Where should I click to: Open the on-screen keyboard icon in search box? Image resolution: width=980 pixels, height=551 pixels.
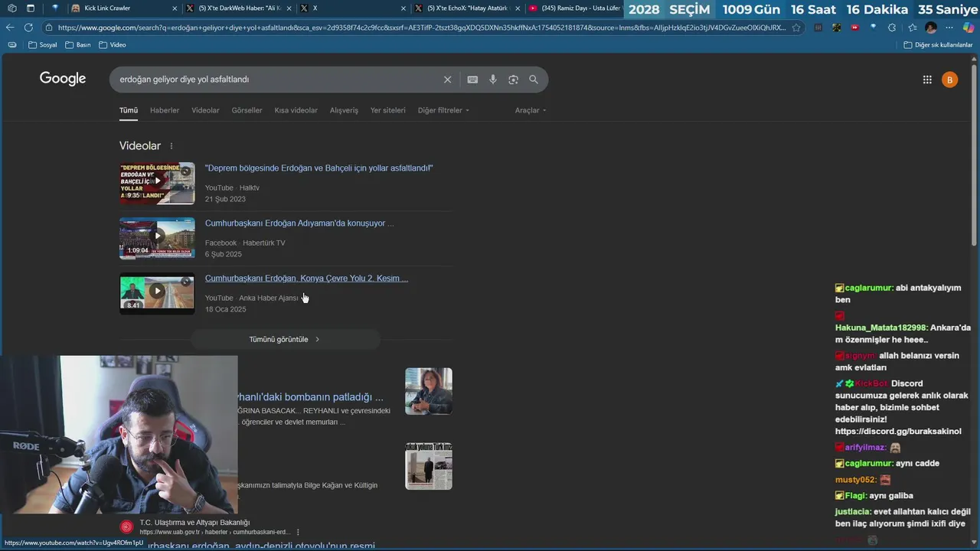(x=472, y=80)
